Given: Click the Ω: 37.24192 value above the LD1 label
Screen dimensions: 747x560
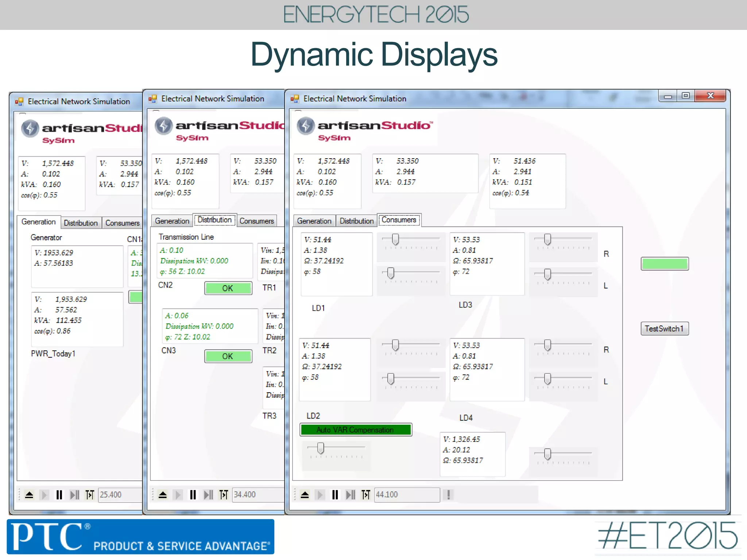Looking at the screenshot, I should coord(324,261).
